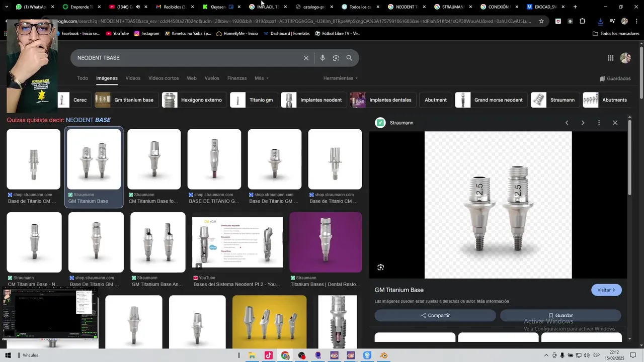Open the Instagram bookmark
644x362 pixels.
click(146, 34)
